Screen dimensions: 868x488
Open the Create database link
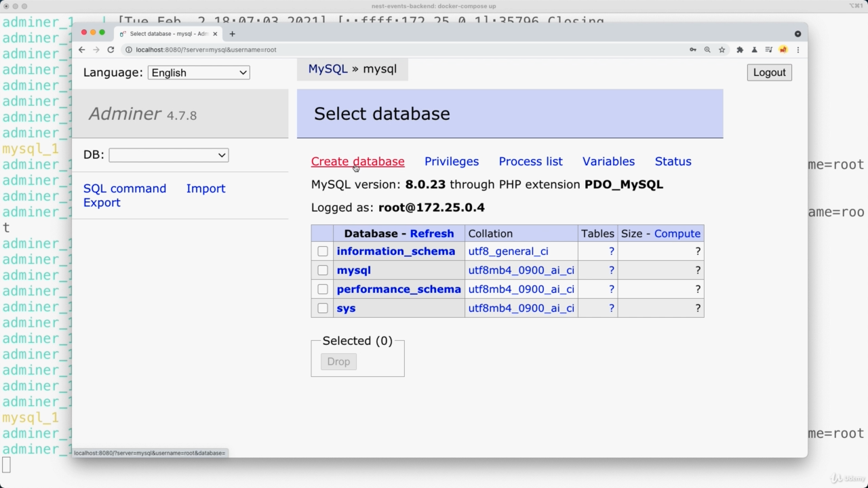pos(357,161)
